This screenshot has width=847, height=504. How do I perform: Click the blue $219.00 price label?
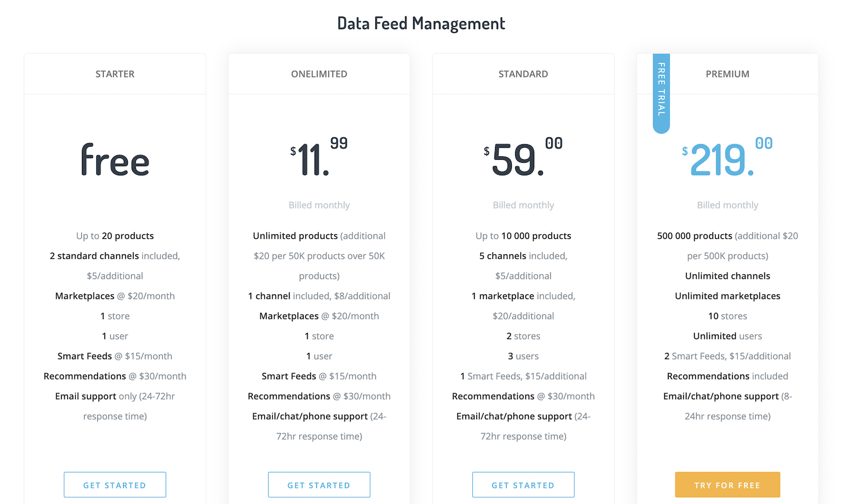pyautogui.click(x=725, y=155)
